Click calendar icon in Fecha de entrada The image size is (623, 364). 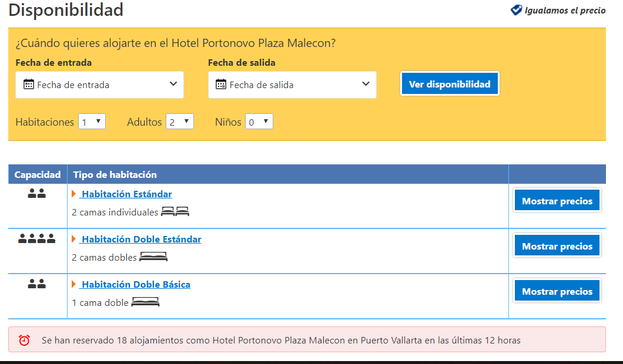coord(28,85)
